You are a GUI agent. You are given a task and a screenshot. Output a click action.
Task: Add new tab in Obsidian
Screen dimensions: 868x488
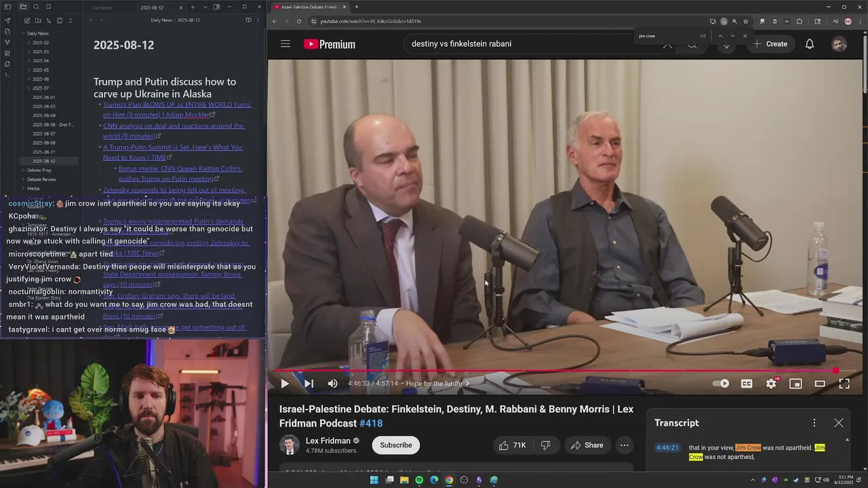(193, 7)
